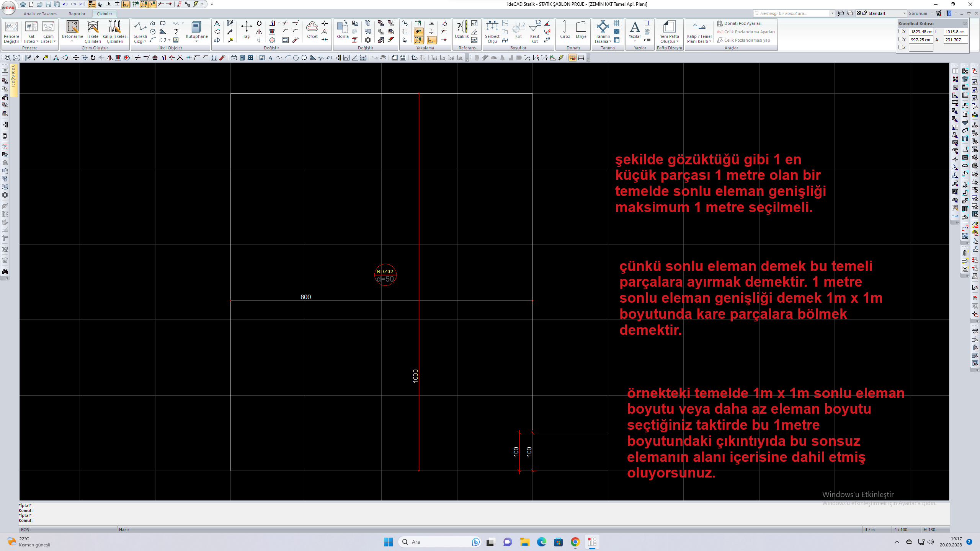Click the Home icon in quick access bar

(x=23, y=4)
